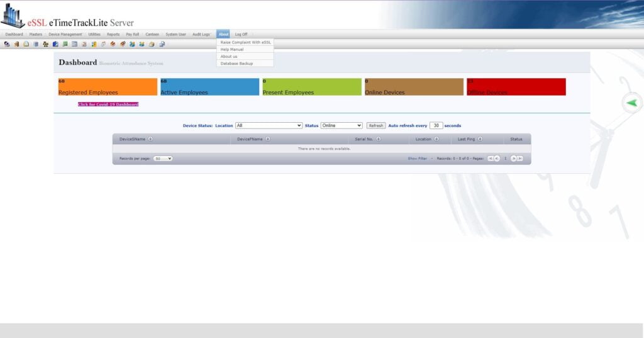Choose Database Backup from the About menu
The image size is (644, 338).
click(x=245, y=64)
